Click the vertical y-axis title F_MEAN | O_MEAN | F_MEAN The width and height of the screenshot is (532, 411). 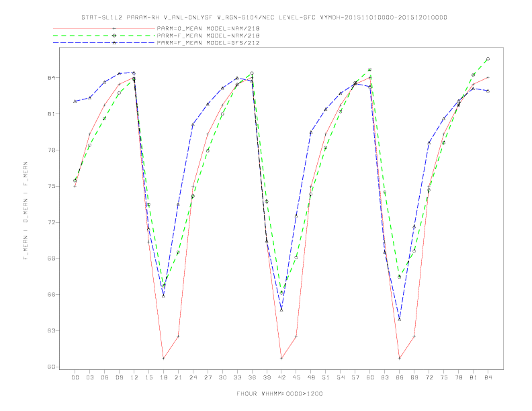coord(26,211)
